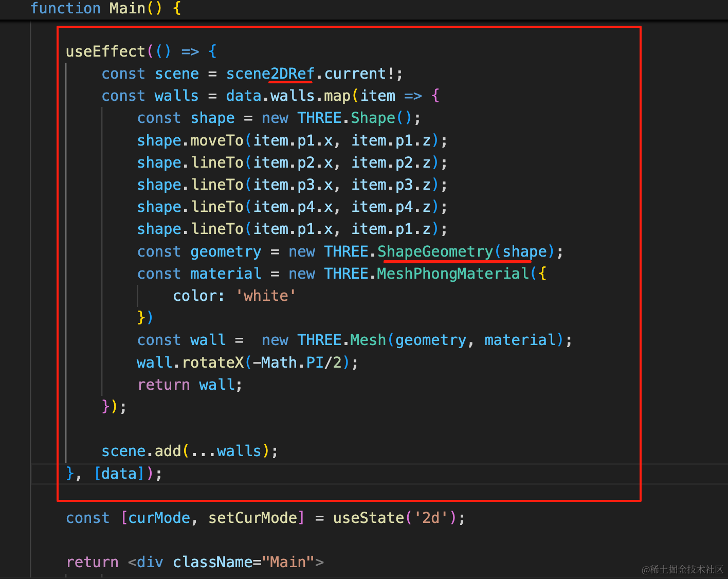Click 'setCurMode' in the useState line
This screenshot has width=728, height=579.
[257, 518]
